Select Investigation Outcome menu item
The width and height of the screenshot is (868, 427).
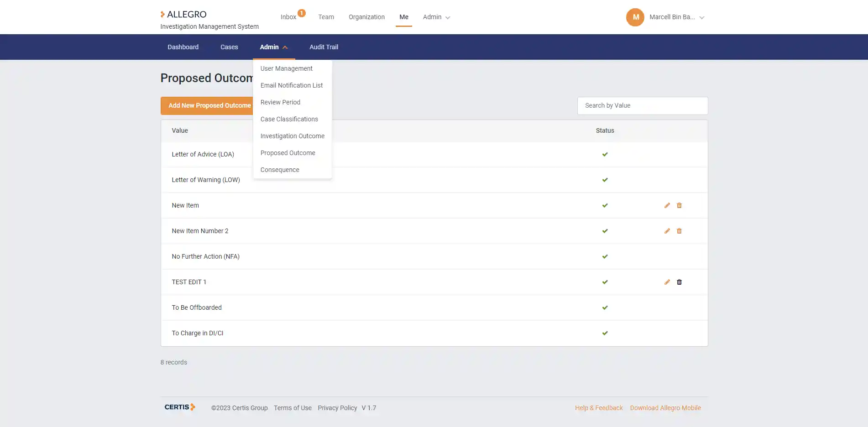click(x=293, y=136)
